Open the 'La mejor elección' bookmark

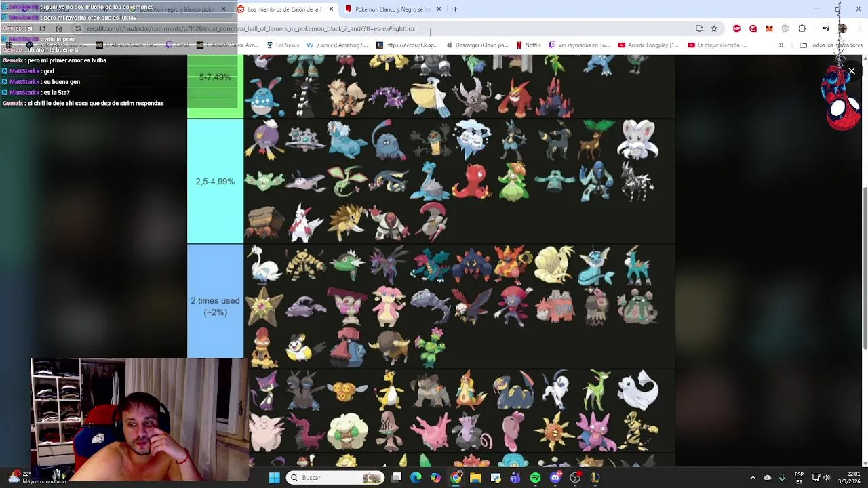(x=717, y=45)
